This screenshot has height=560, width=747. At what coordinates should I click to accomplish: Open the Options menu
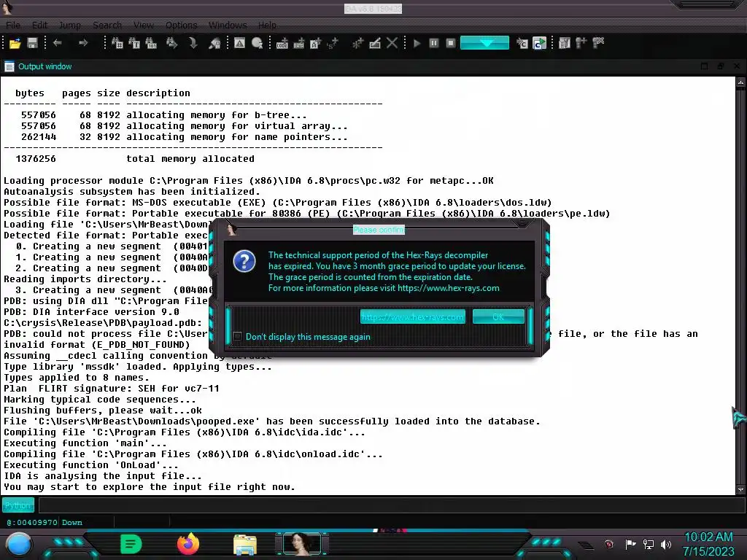point(181,26)
